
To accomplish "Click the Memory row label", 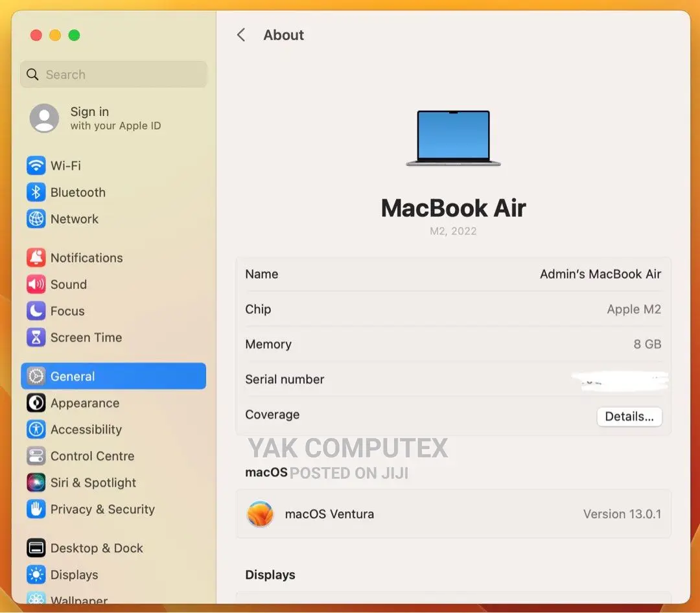I will pos(268,344).
